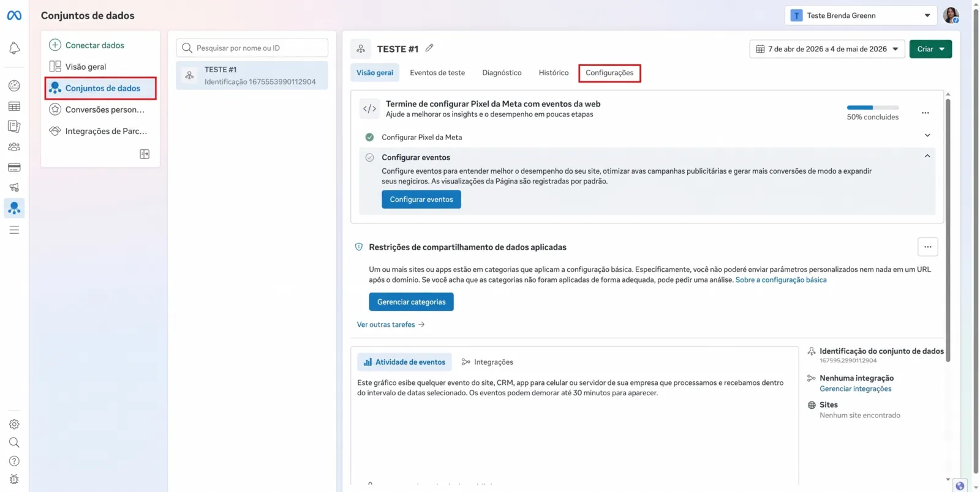
Task: Open more options for Pixel setup card
Action: 925,113
